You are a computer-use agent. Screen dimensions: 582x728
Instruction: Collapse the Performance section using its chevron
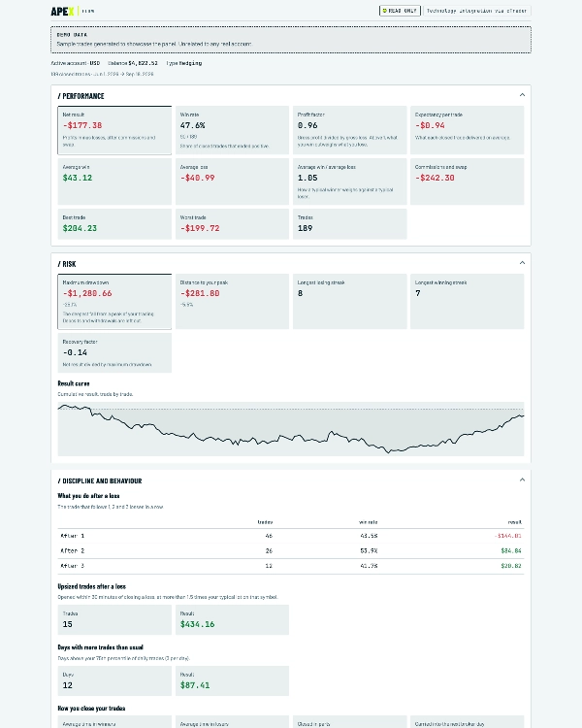(522, 95)
